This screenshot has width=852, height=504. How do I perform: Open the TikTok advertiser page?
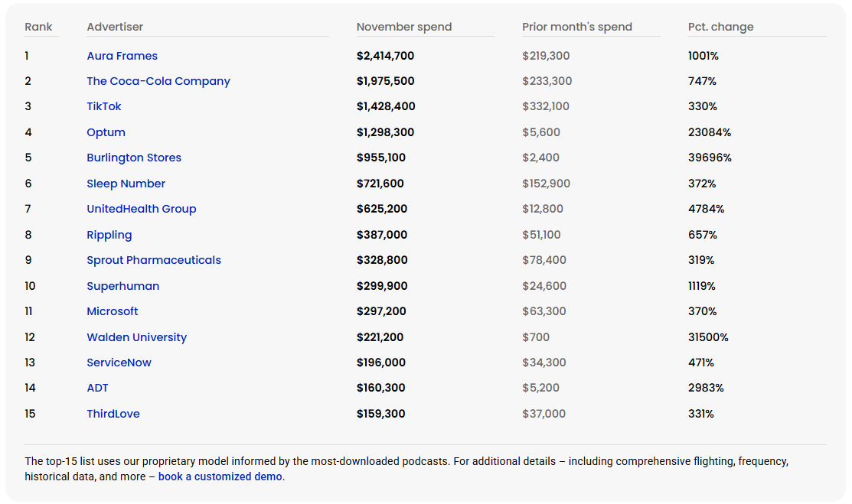tap(103, 106)
